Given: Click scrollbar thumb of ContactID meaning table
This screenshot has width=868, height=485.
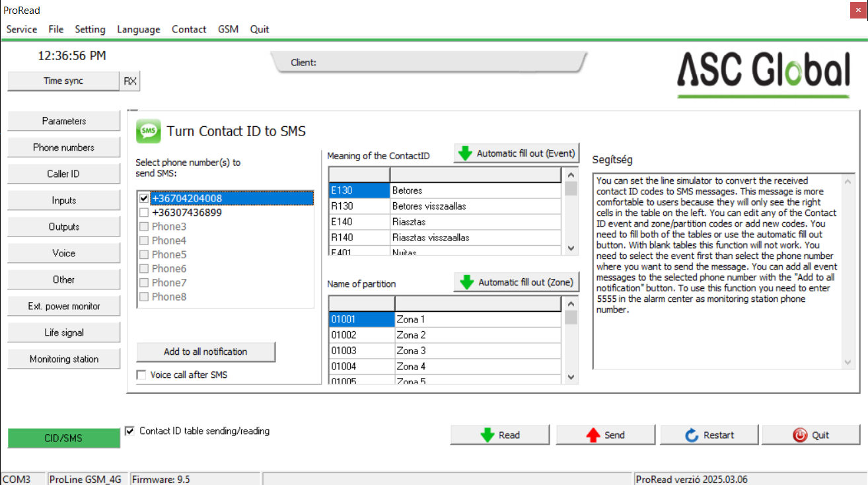Looking at the screenshot, I should point(571,188).
